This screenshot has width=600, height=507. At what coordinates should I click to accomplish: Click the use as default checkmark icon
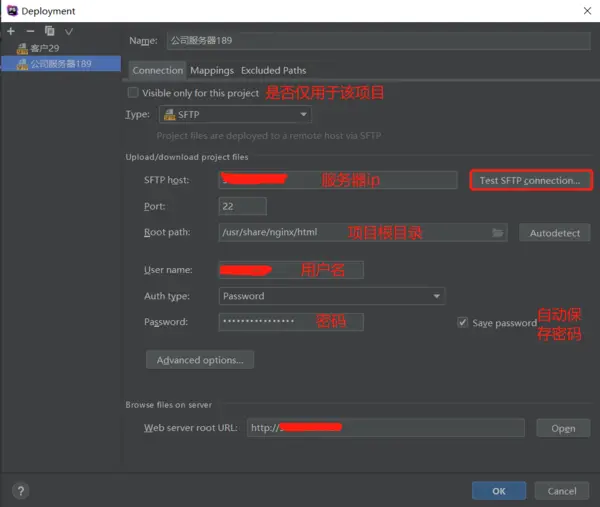pyautogui.click(x=69, y=31)
